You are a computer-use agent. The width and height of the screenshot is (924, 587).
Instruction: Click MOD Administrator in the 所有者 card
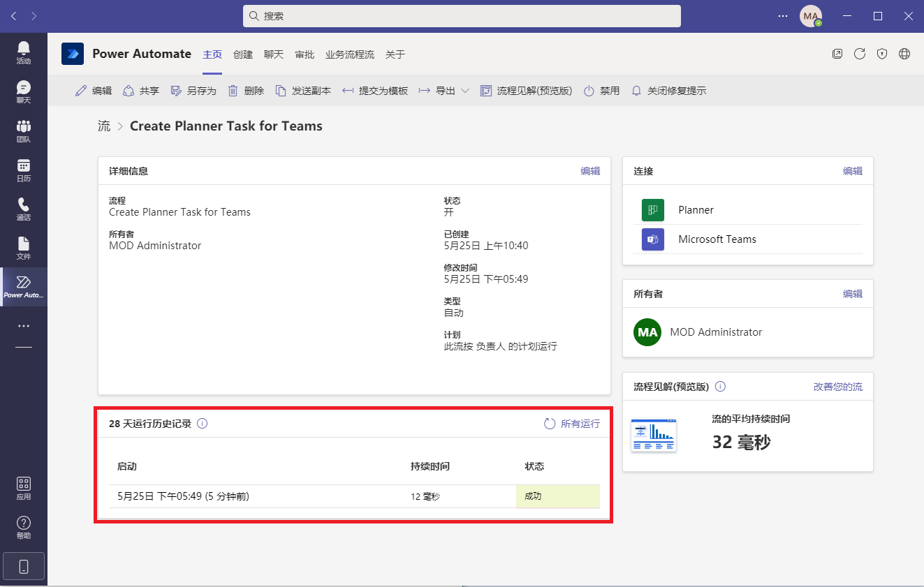click(716, 332)
